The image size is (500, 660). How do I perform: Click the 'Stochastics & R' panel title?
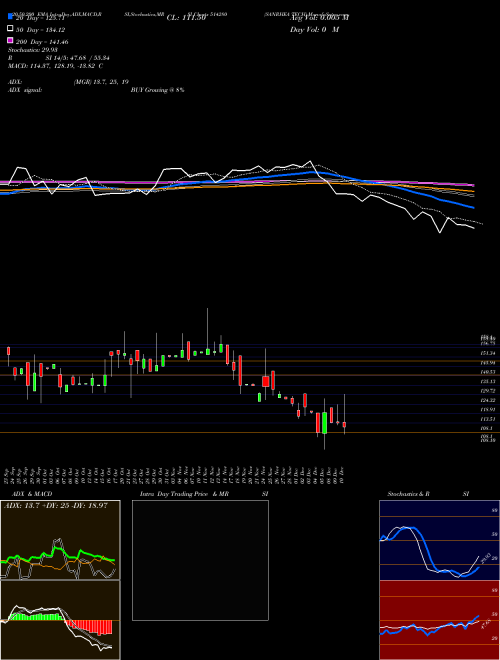(x=408, y=494)
